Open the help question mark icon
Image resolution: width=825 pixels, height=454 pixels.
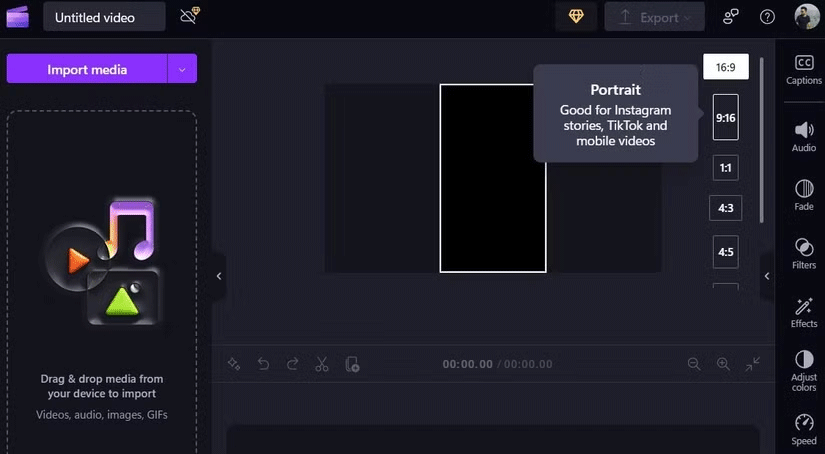(x=767, y=17)
